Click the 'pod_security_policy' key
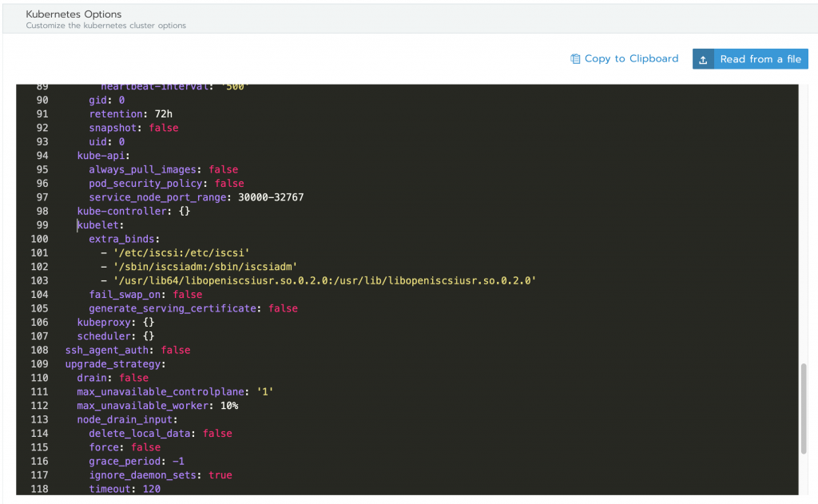 point(145,183)
